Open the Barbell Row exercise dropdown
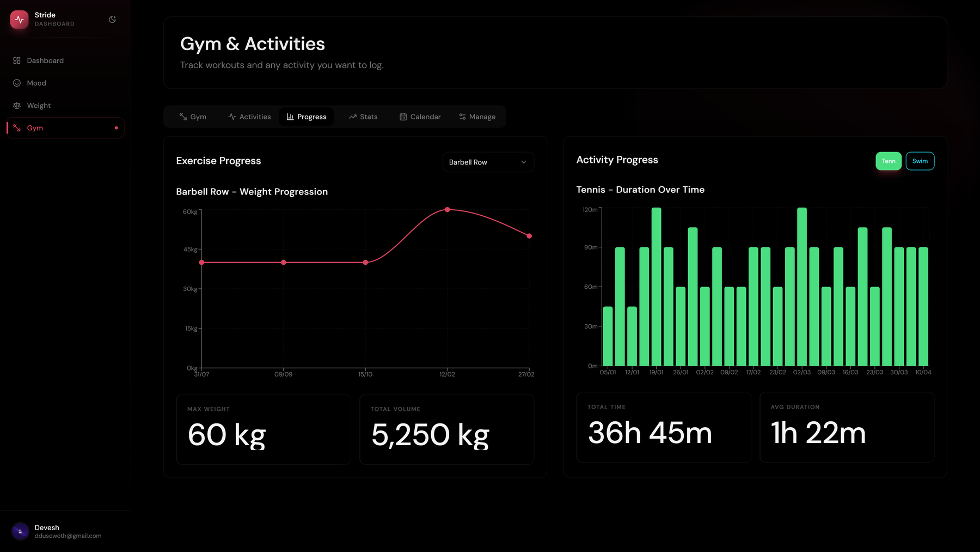Image resolution: width=980 pixels, height=552 pixels. pyautogui.click(x=488, y=162)
